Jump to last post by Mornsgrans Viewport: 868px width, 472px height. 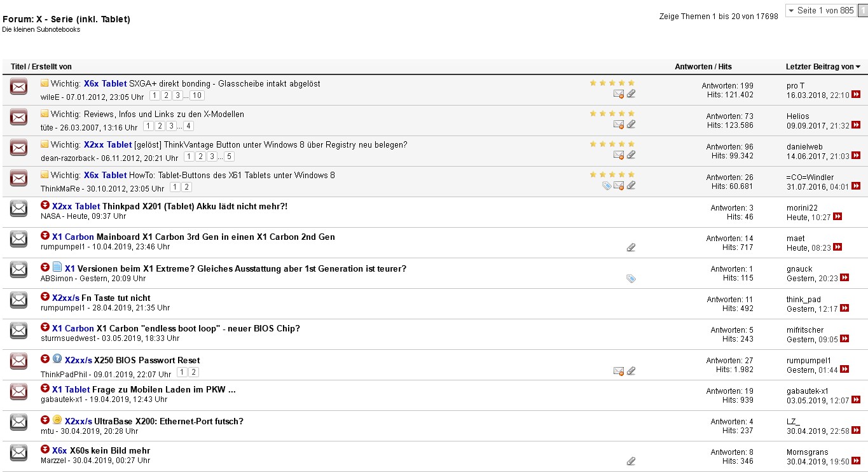coord(855,461)
